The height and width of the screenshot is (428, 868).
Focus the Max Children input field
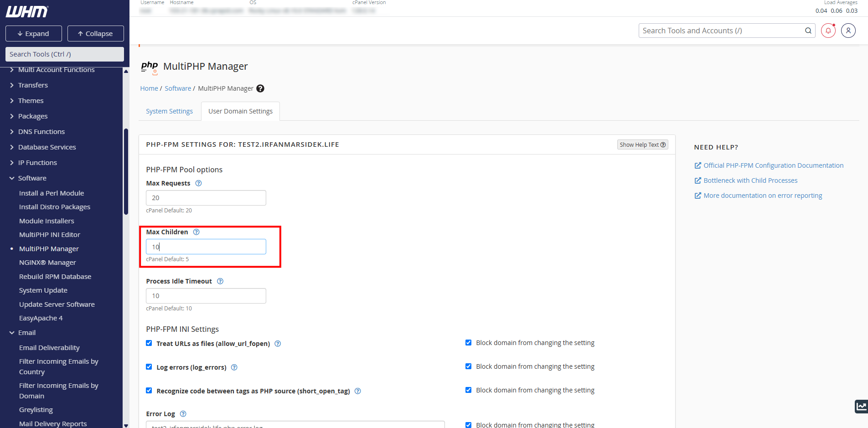pos(206,247)
